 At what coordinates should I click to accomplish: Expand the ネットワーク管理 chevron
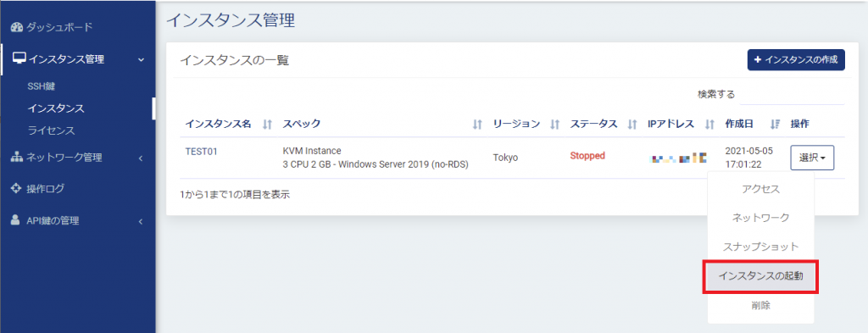pyautogui.click(x=141, y=158)
